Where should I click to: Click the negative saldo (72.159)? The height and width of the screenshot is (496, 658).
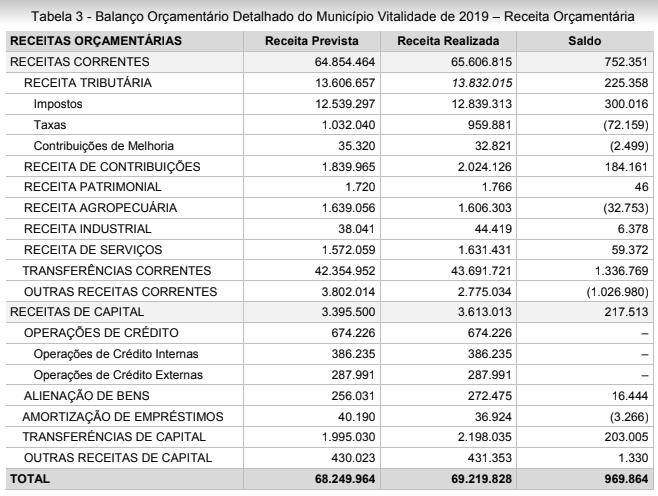626,125
